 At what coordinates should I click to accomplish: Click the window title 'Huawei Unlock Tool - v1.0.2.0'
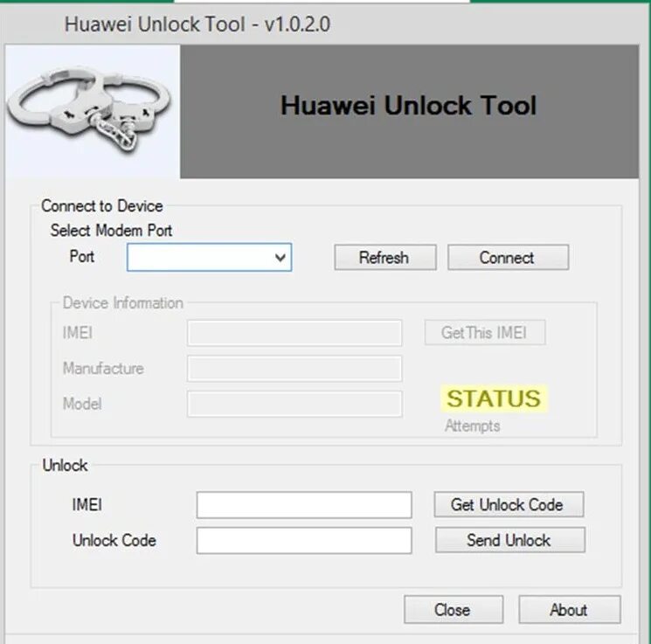pos(197,24)
